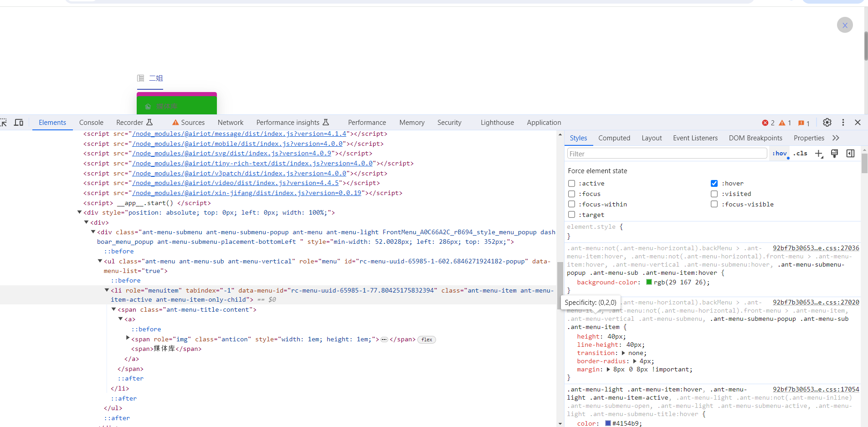Enable the :focus-within forced state
Viewport: 868px width, 427px height.
point(571,204)
